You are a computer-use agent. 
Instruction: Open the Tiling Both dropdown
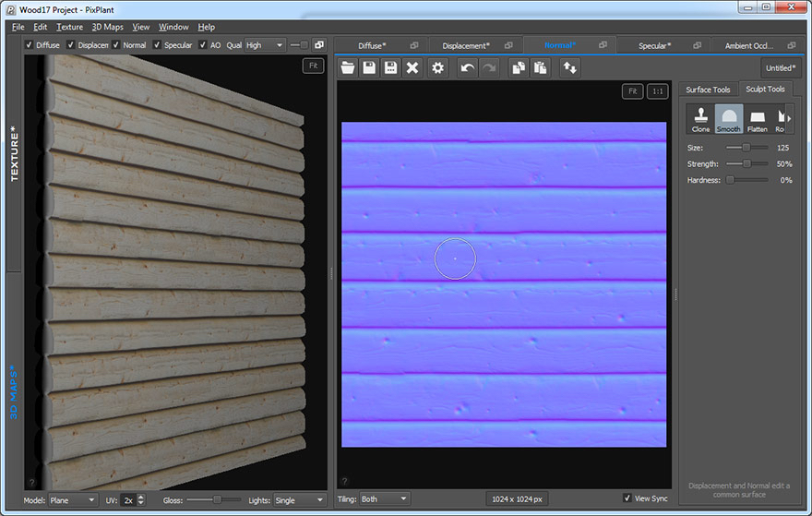point(384,498)
